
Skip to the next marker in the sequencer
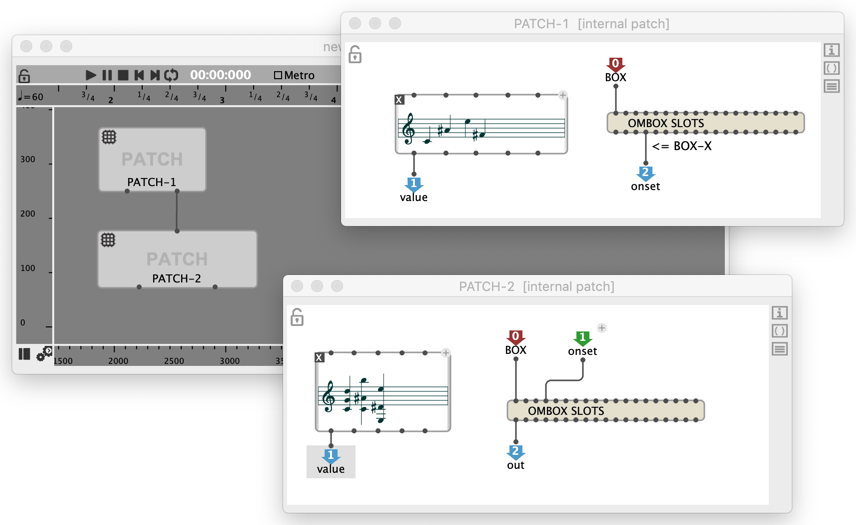coord(154,75)
